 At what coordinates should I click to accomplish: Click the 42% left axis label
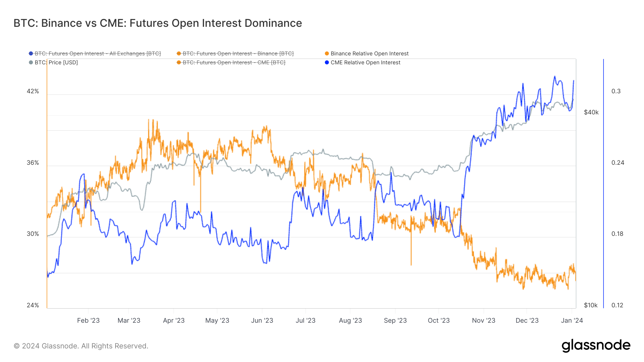(33, 91)
